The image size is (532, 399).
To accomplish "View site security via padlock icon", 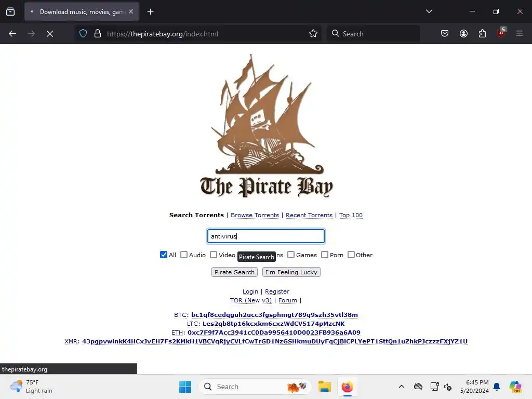I will coord(98,34).
